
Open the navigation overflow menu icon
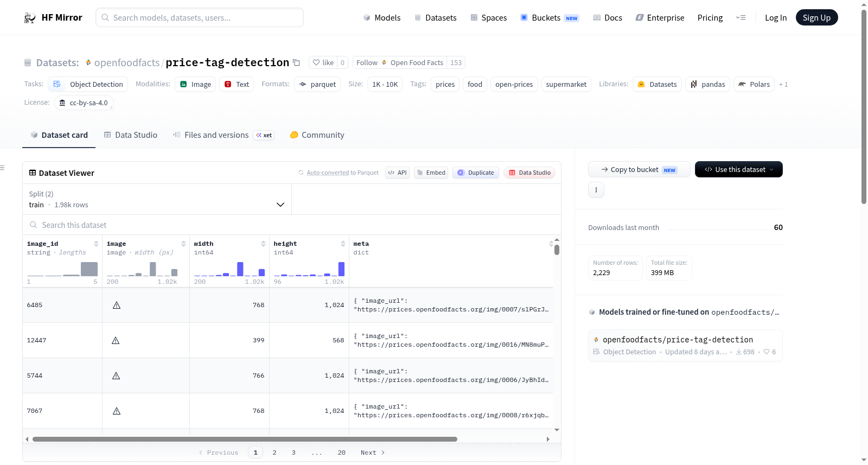pos(741,17)
